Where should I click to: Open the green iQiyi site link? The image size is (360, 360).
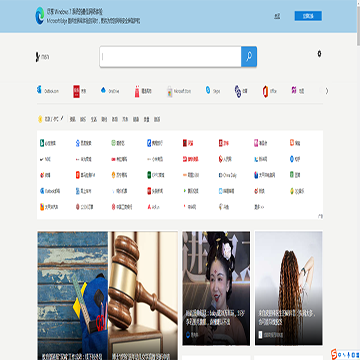click(118, 143)
